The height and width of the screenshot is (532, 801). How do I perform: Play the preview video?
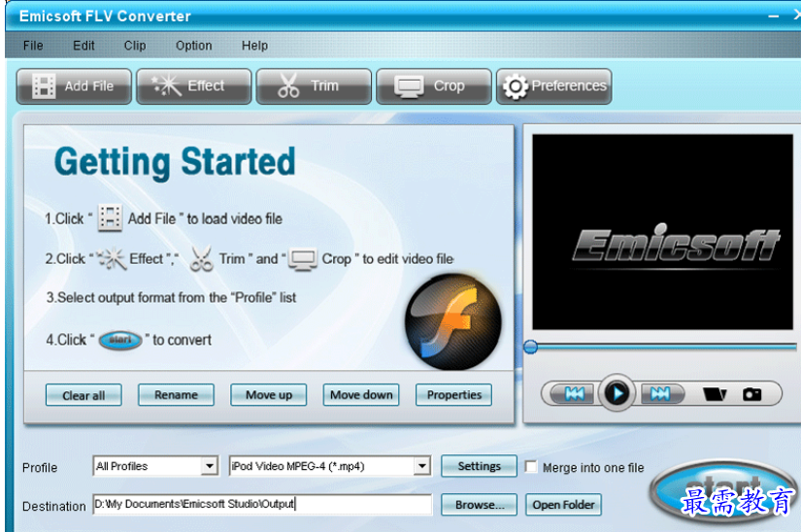pos(617,393)
